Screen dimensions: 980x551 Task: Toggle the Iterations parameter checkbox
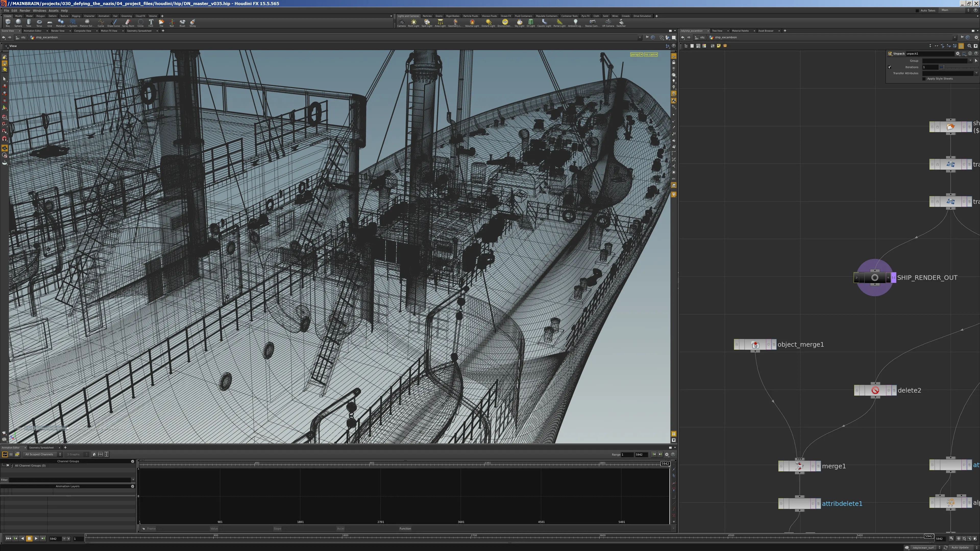tap(890, 67)
